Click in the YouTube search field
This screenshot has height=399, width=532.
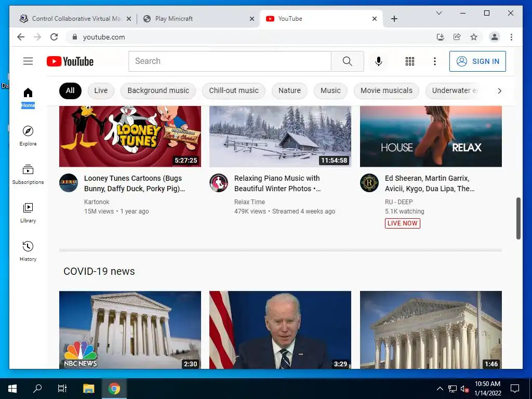230,61
